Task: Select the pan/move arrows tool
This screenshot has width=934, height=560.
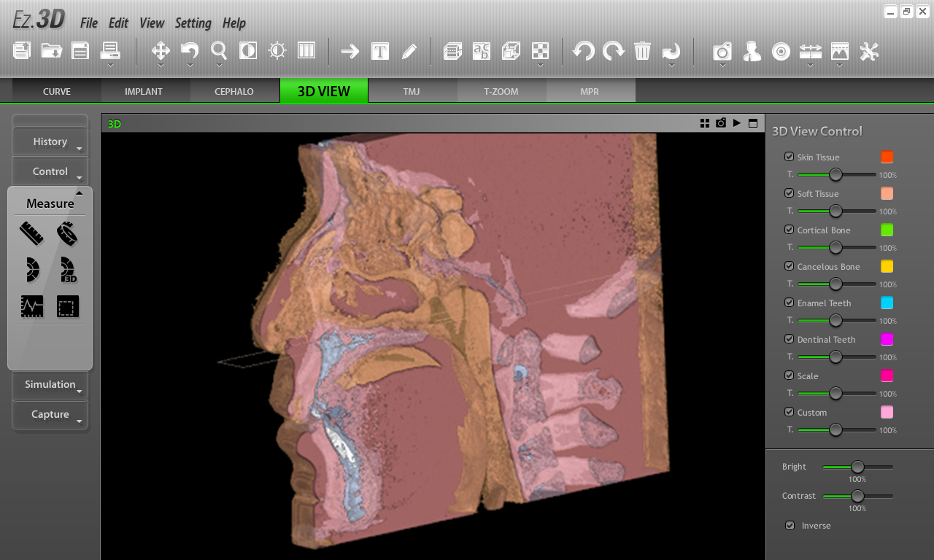Action: point(161,50)
